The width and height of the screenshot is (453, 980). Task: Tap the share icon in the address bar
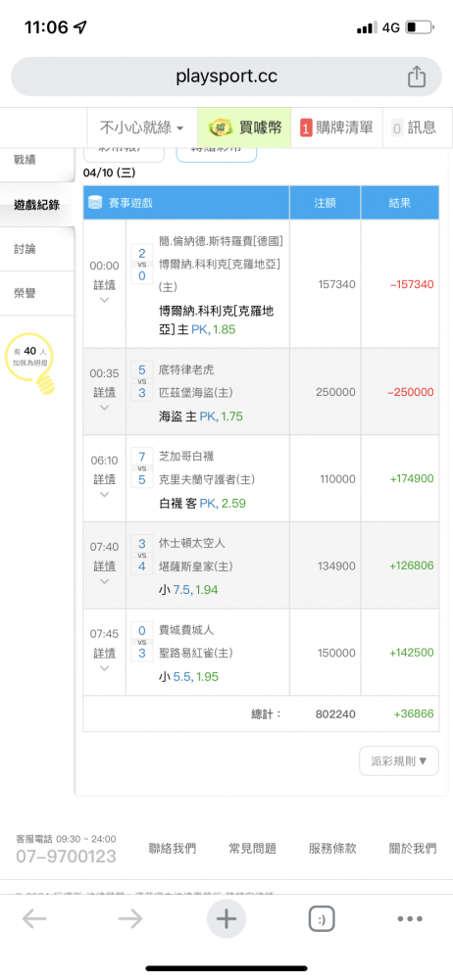[417, 76]
